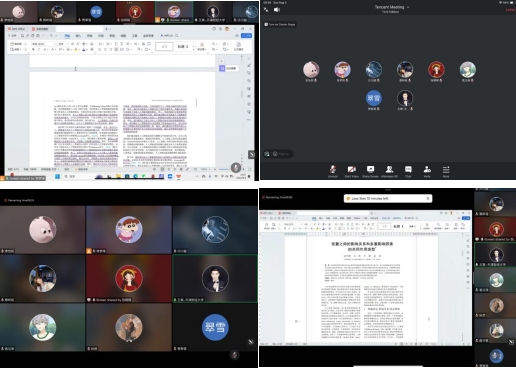Toggle the floating microphone button over the shared document
516x368 pixels.
(236, 167)
